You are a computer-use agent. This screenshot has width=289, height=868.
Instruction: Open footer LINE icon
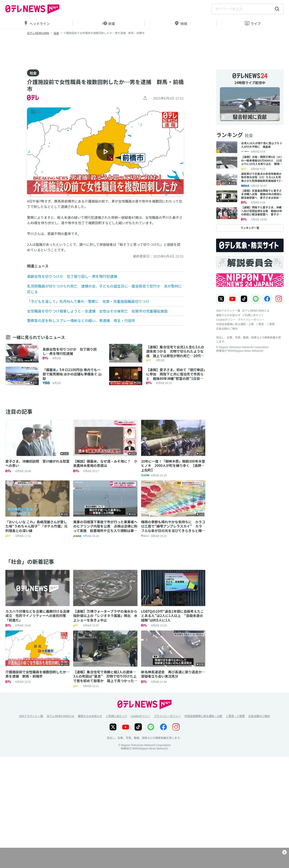tap(151, 727)
